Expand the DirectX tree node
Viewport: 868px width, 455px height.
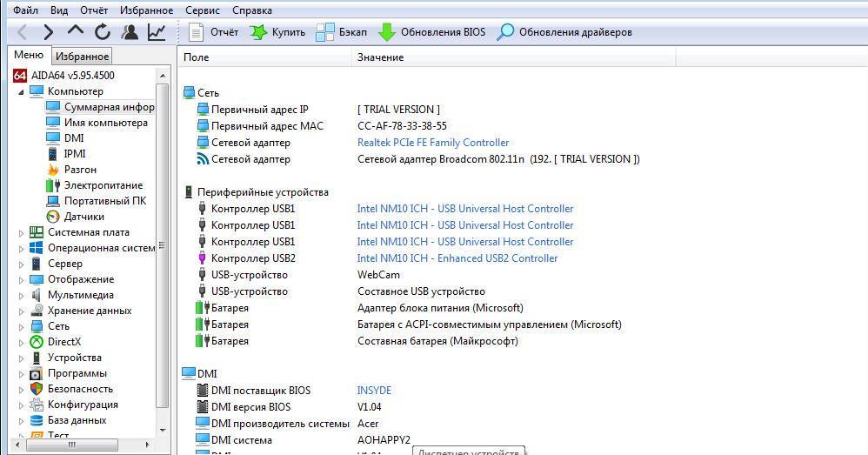(21, 343)
